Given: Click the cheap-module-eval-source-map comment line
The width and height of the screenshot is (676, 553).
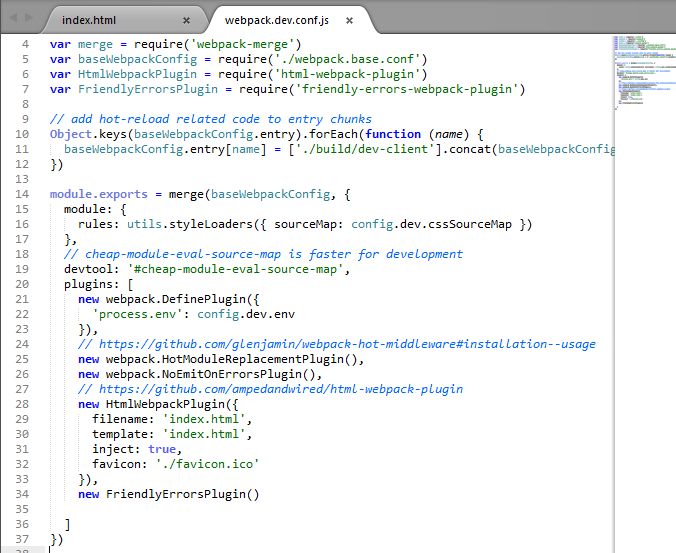Looking at the screenshot, I should click(x=263, y=254).
